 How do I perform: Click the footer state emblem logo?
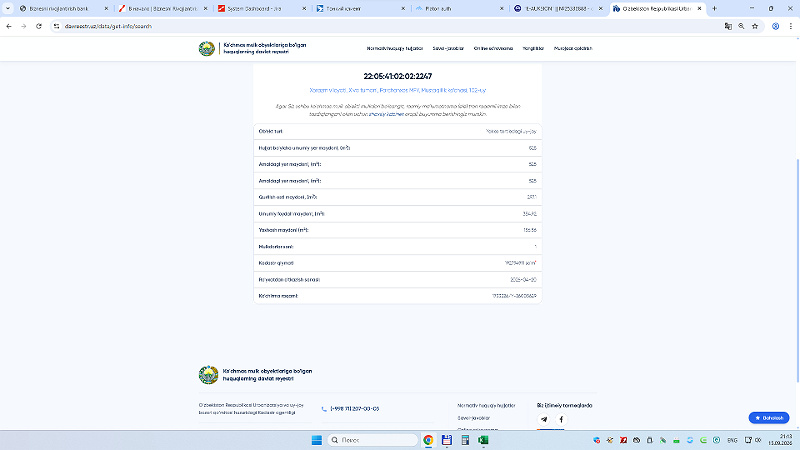[x=208, y=374]
